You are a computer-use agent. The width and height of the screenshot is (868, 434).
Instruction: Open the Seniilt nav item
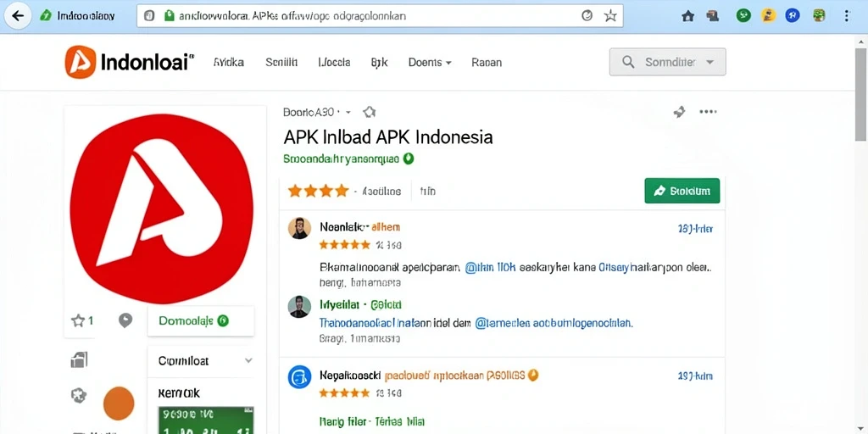pyautogui.click(x=281, y=63)
